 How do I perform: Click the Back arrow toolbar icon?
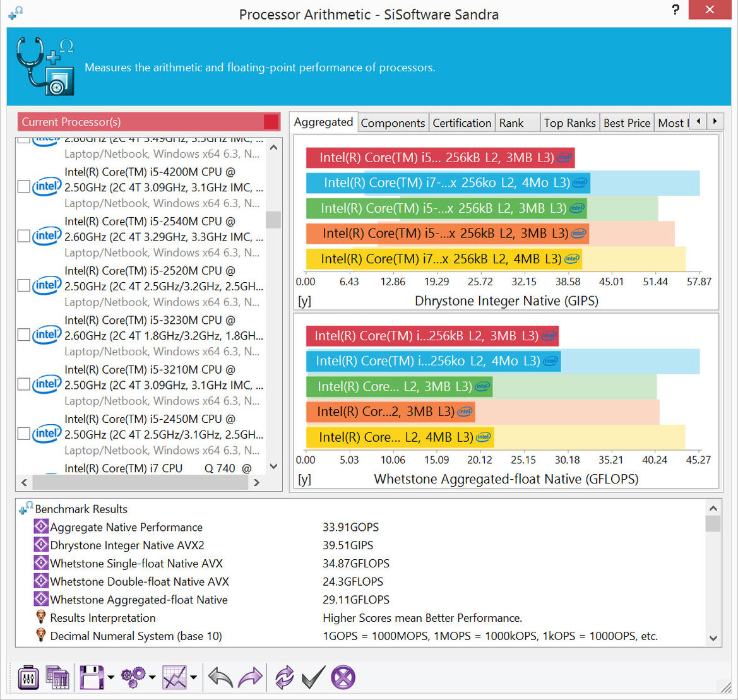(x=220, y=677)
